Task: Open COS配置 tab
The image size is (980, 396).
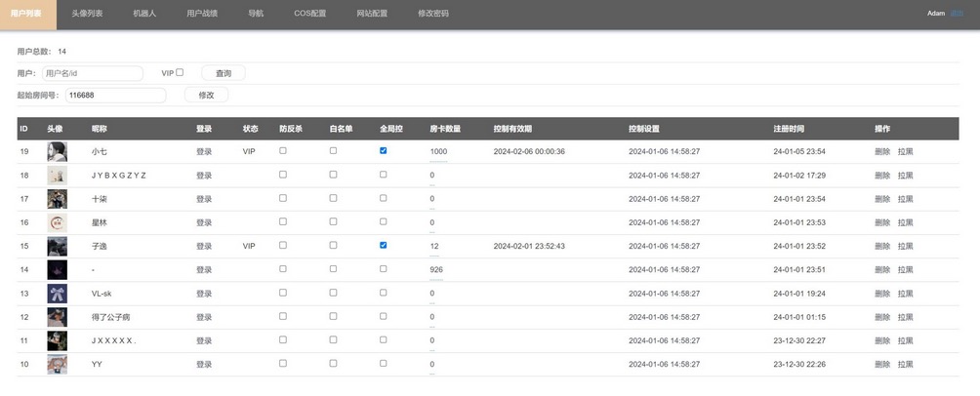Action: tap(310, 14)
